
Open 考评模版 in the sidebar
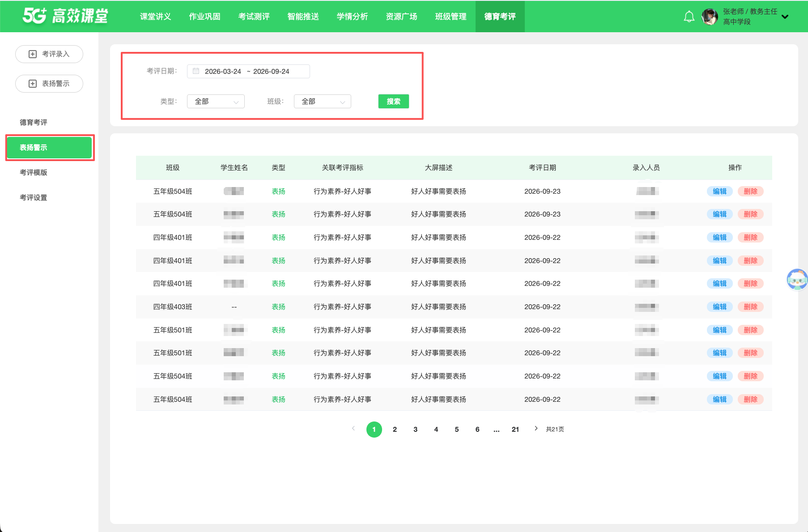pos(34,173)
